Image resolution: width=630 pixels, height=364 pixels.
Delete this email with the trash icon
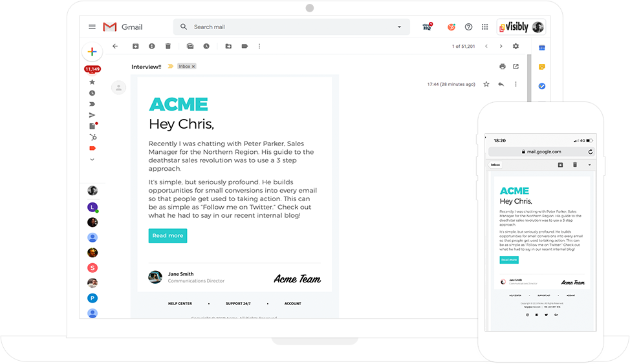coord(168,46)
